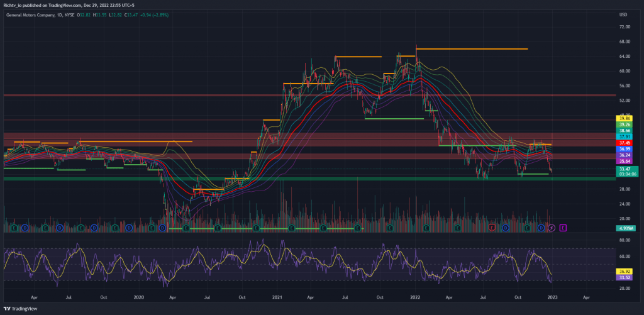Click the General Motors Company symbol title
The width and height of the screenshot is (644, 315).
(31, 15)
